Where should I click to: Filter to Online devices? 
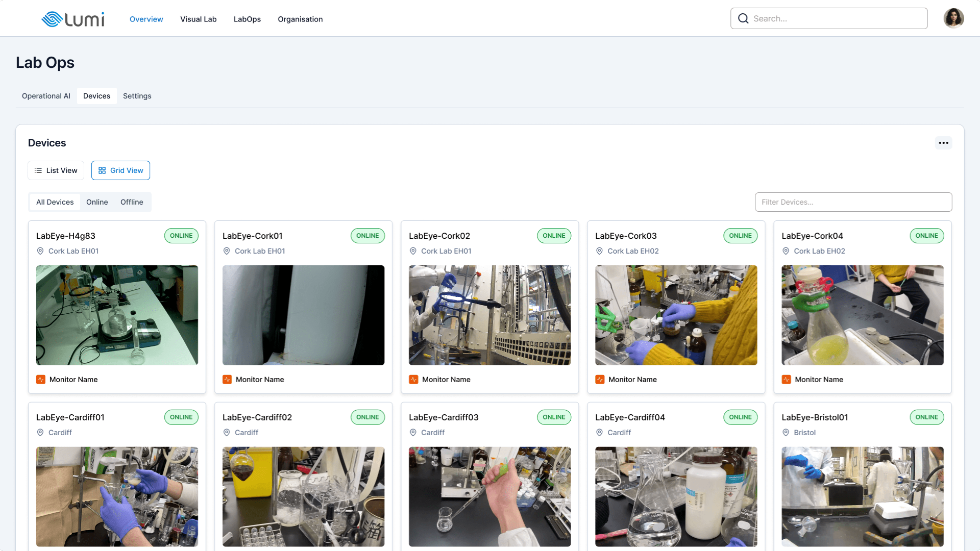[97, 202]
